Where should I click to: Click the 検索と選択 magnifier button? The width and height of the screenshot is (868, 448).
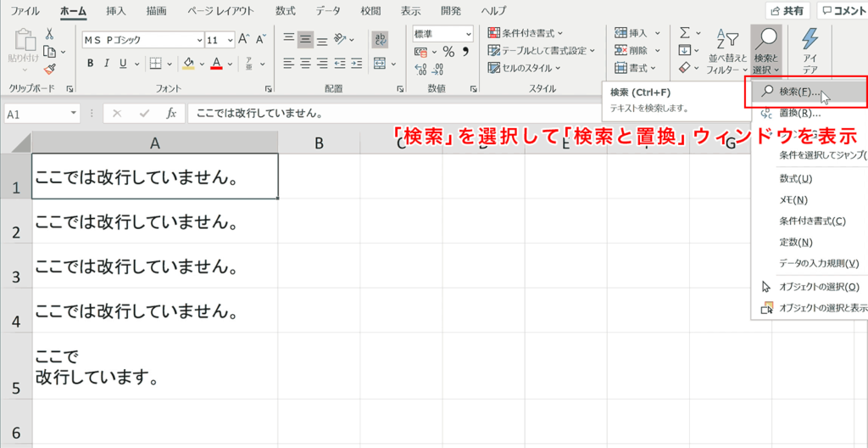pyautogui.click(x=766, y=51)
